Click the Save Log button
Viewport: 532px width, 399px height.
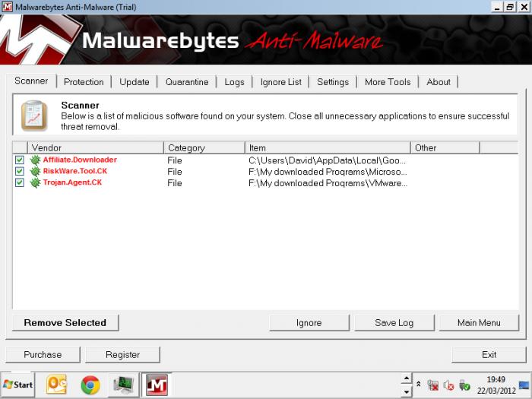click(394, 323)
